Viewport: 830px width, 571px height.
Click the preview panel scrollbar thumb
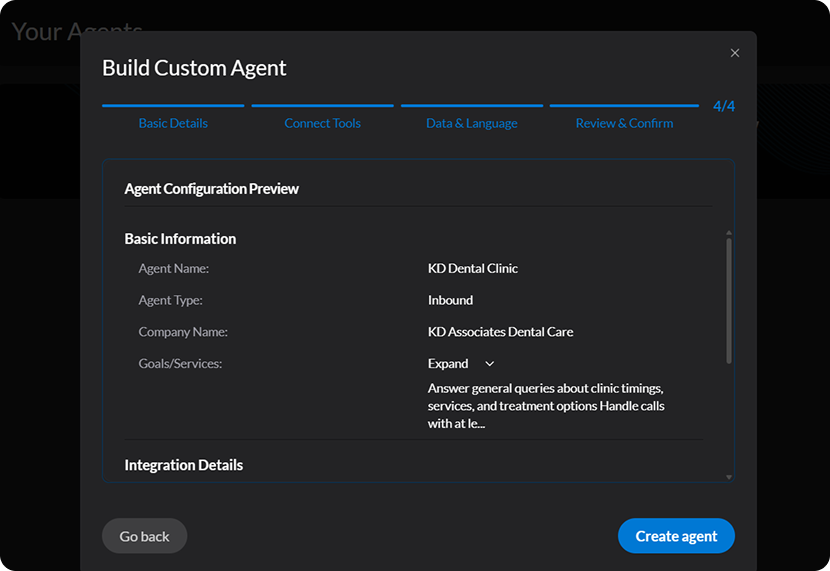coord(728,300)
